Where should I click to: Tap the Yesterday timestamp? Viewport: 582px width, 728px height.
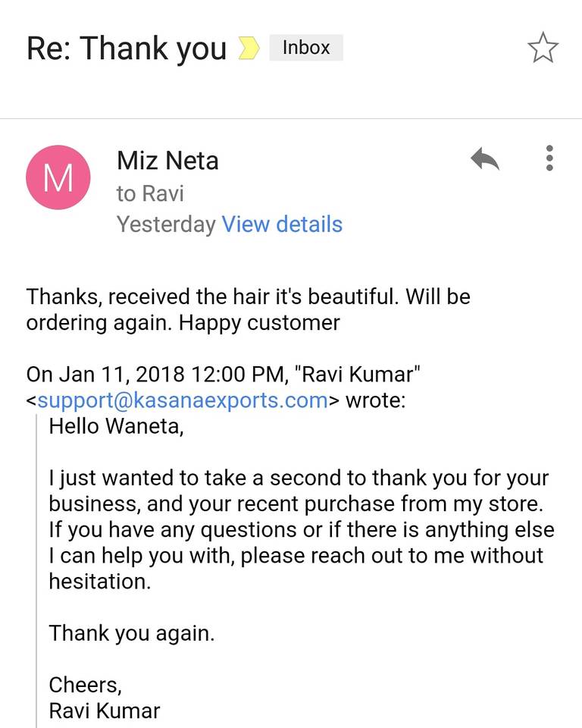coord(166,224)
